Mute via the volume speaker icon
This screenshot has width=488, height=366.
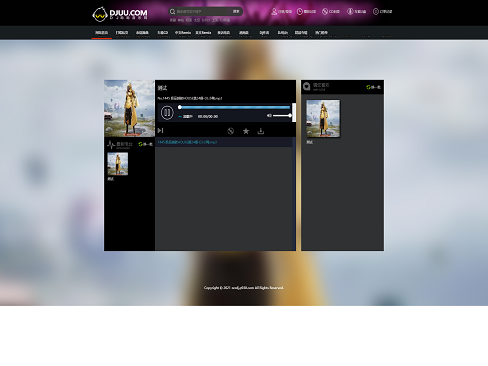coord(269,116)
